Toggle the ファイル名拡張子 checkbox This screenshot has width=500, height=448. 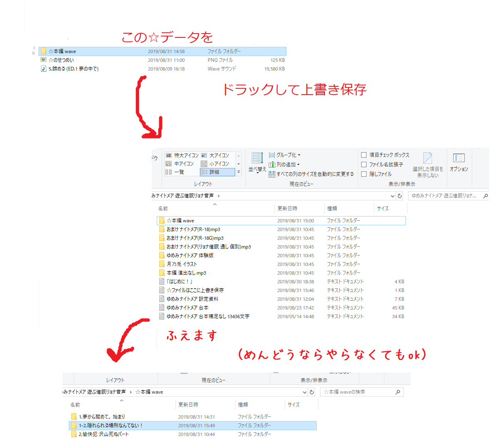[x=364, y=165]
